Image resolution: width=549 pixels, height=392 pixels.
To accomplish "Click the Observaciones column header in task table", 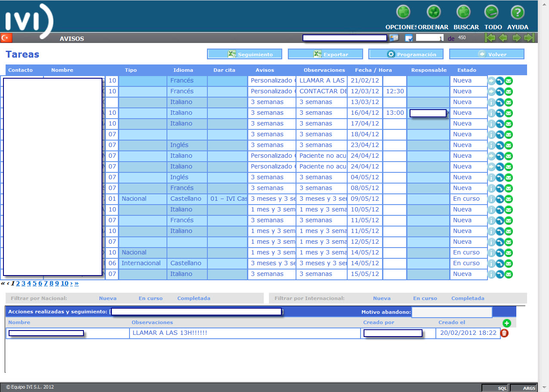I will point(324,70).
